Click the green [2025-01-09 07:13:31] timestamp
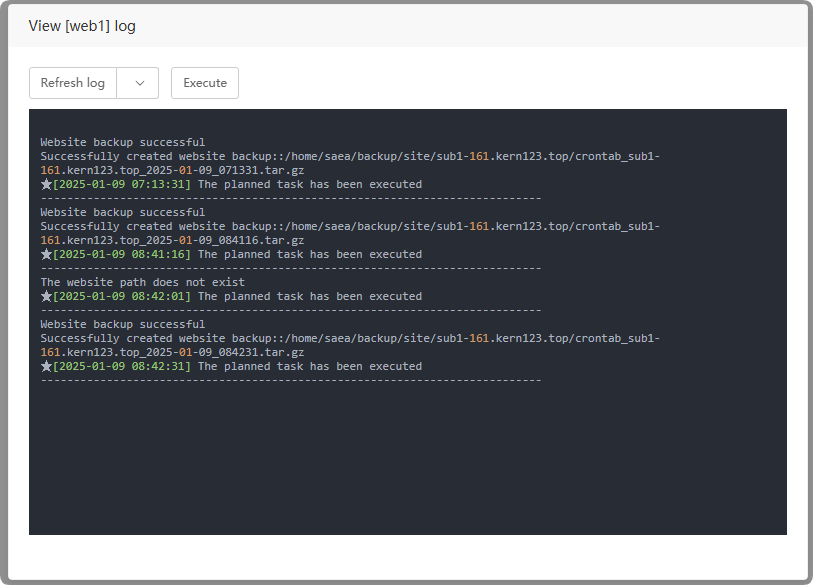 [x=121, y=184]
